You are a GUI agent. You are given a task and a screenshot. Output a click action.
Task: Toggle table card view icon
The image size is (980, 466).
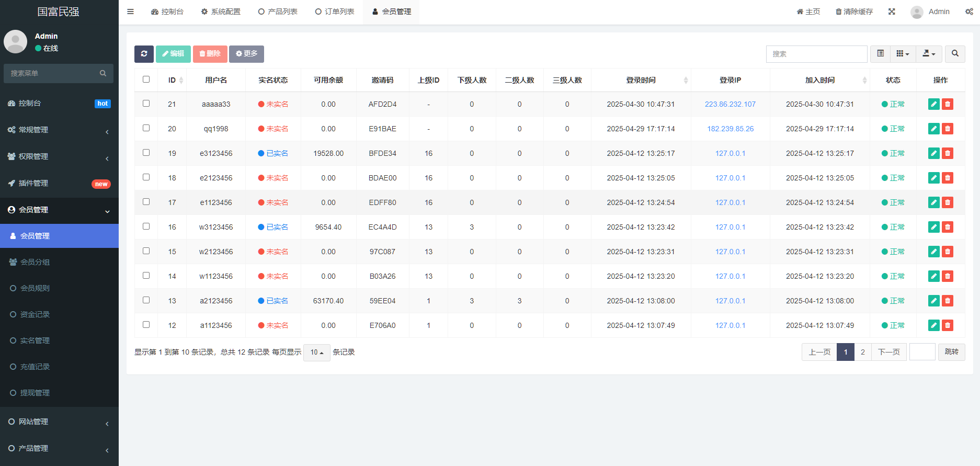tap(881, 54)
